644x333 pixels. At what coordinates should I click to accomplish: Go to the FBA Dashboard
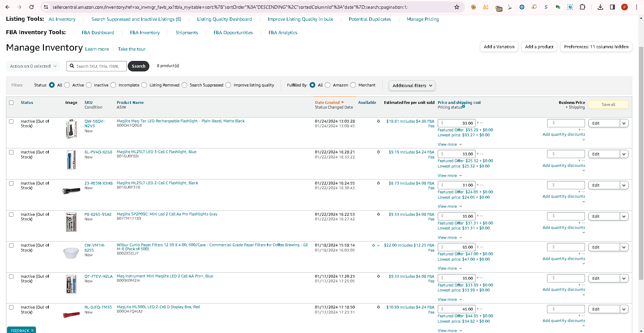[x=98, y=32]
